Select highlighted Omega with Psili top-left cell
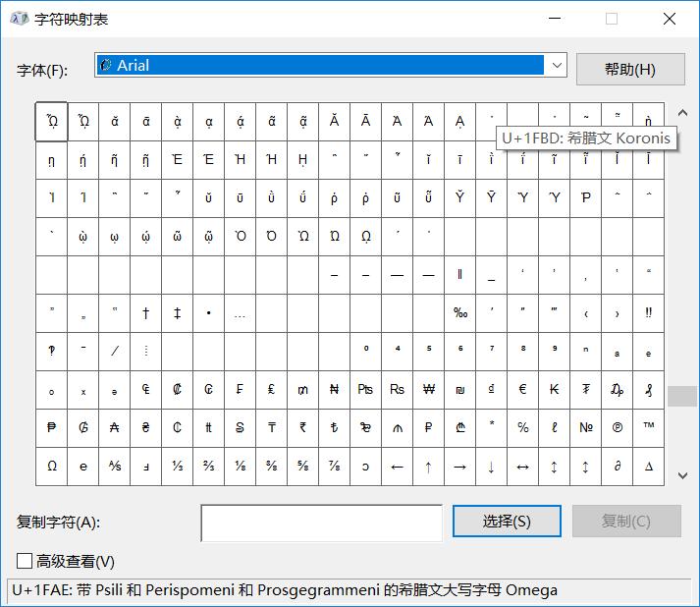The height and width of the screenshot is (607, 700). click(52, 122)
